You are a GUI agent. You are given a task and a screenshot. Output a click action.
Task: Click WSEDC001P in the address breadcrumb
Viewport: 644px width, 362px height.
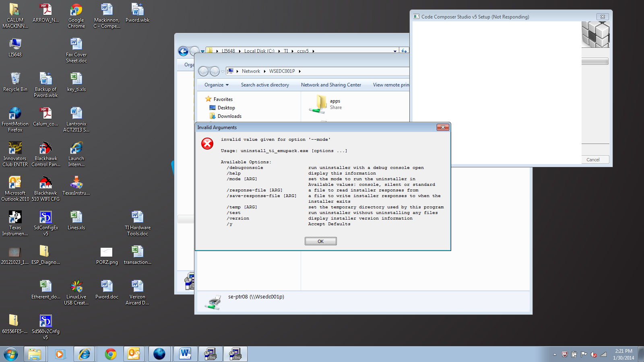point(282,71)
